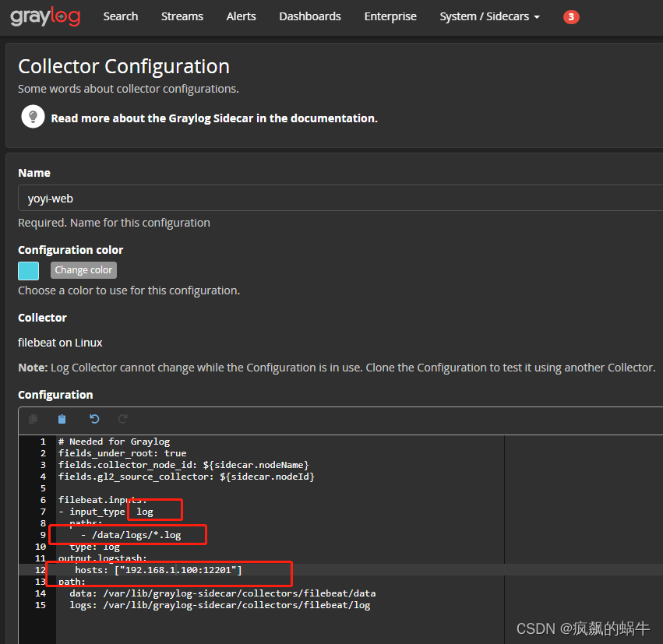Click the Graylog logo
Image resolution: width=663 pixels, height=644 pixels.
coord(45,16)
